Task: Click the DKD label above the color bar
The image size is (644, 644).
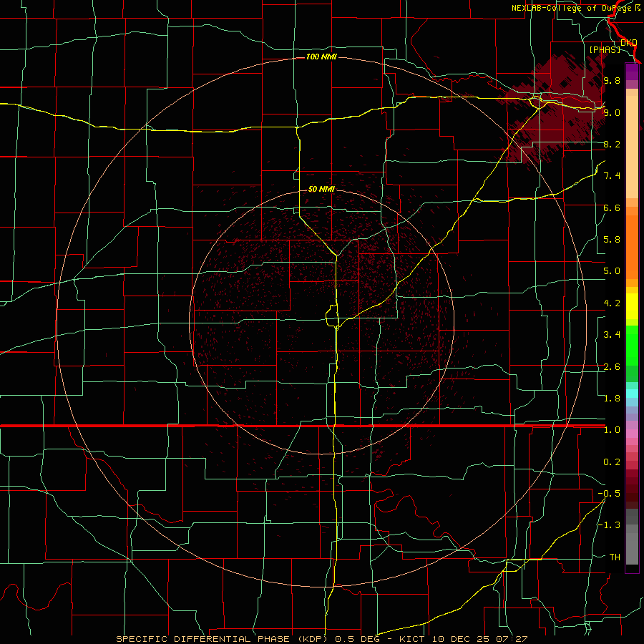Action: [629, 43]
